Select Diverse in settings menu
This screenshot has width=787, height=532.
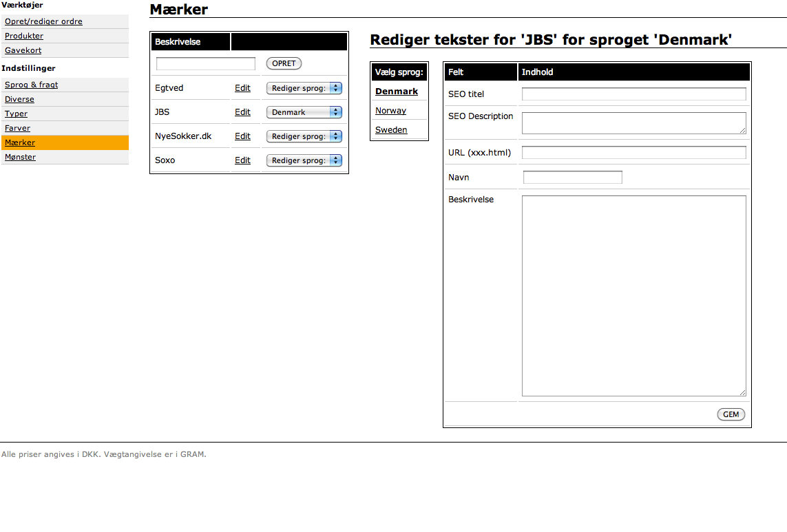pyautogui.click(x=19, y=99)
